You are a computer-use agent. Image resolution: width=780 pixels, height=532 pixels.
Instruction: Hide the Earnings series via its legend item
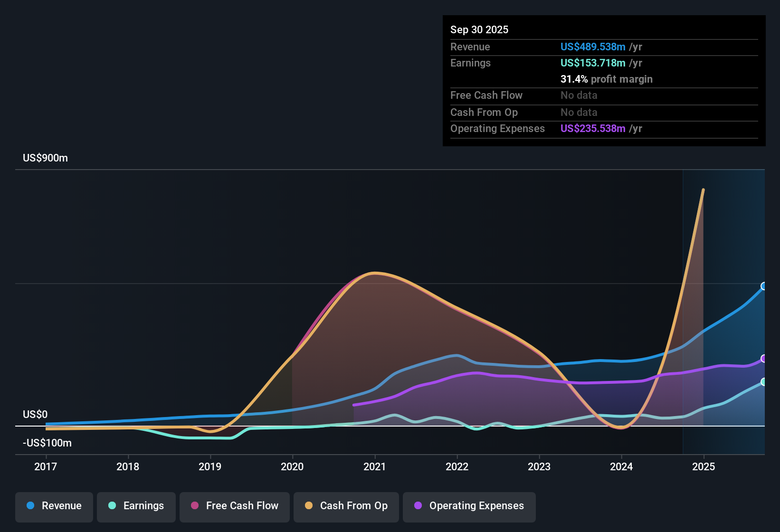(x=136, y=506)
